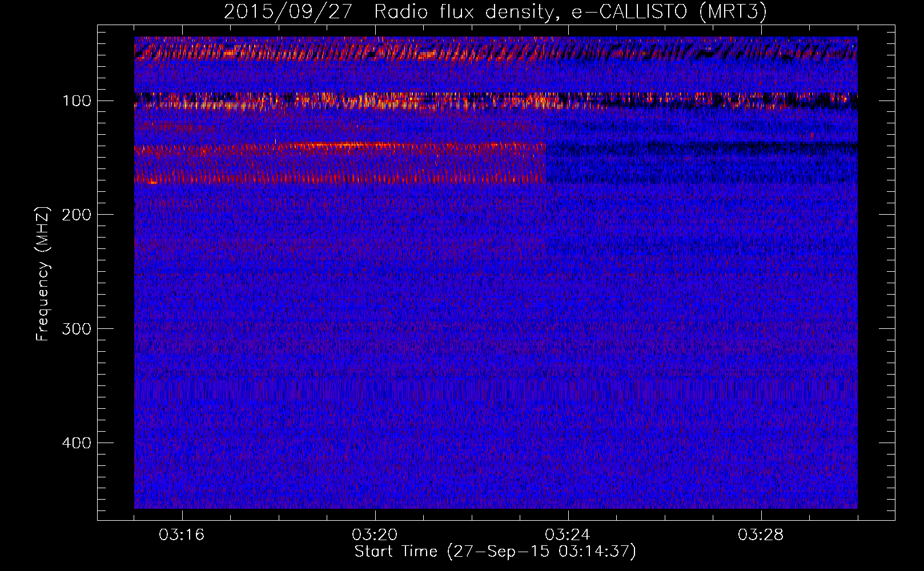Click the 03:24 time tick label

tap(568, 535)
